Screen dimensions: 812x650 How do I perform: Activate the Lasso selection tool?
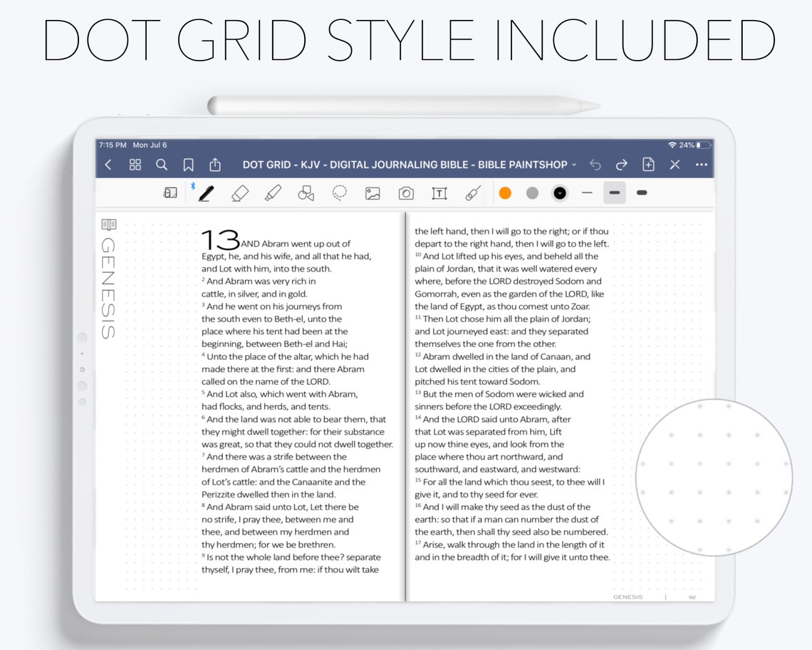[339, 192]
